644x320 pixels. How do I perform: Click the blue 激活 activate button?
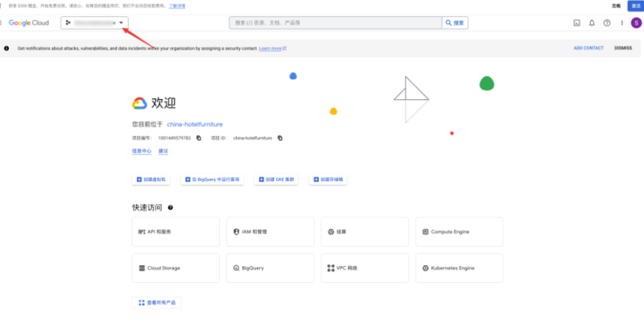click(635, 6)
